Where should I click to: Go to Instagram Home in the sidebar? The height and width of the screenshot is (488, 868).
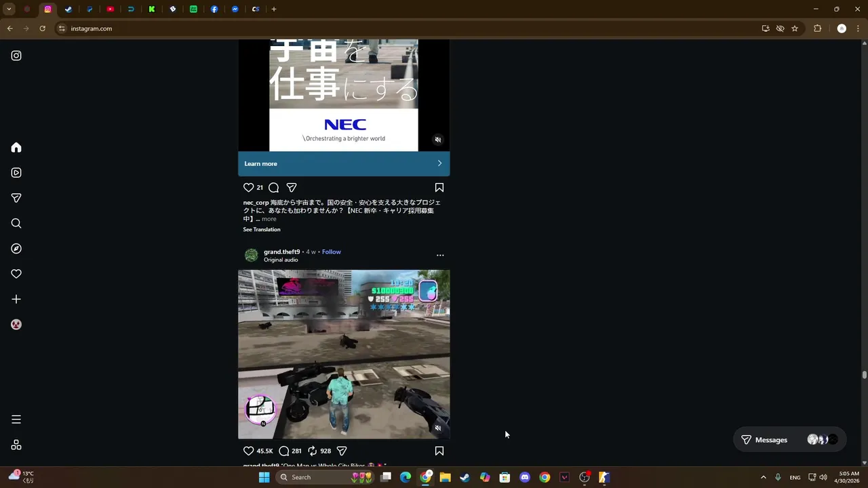pyautogui.click(x=16, y=148)
